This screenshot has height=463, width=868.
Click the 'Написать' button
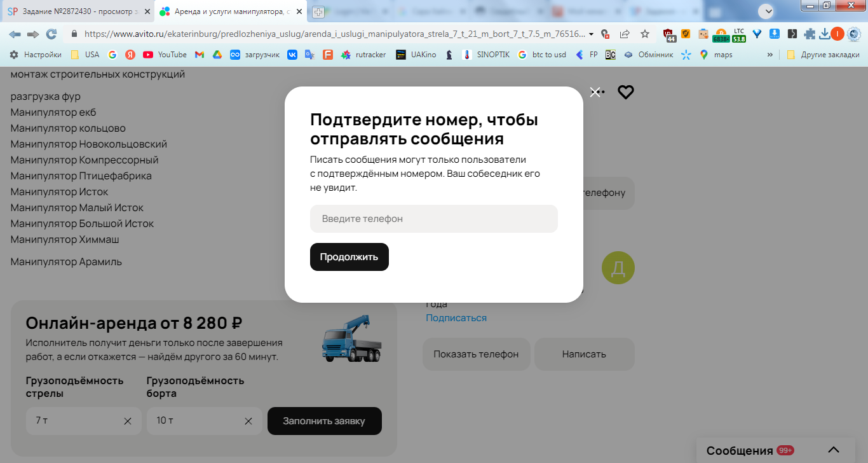coord(584,354)
